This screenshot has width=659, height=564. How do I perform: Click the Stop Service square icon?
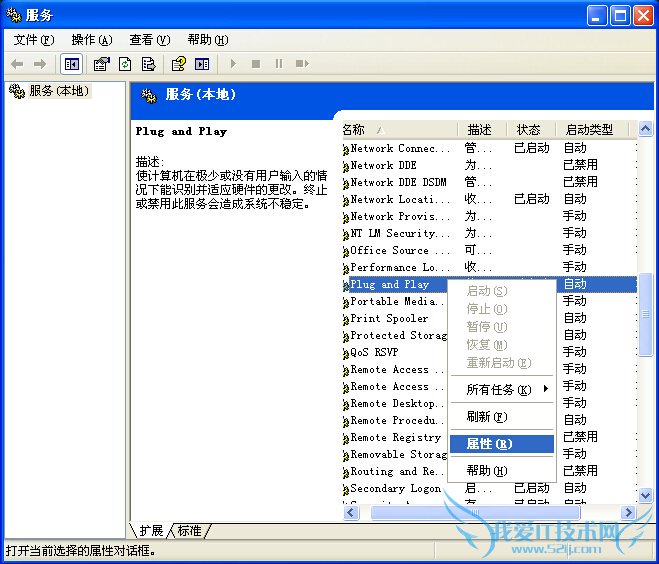tap(256, 64)
